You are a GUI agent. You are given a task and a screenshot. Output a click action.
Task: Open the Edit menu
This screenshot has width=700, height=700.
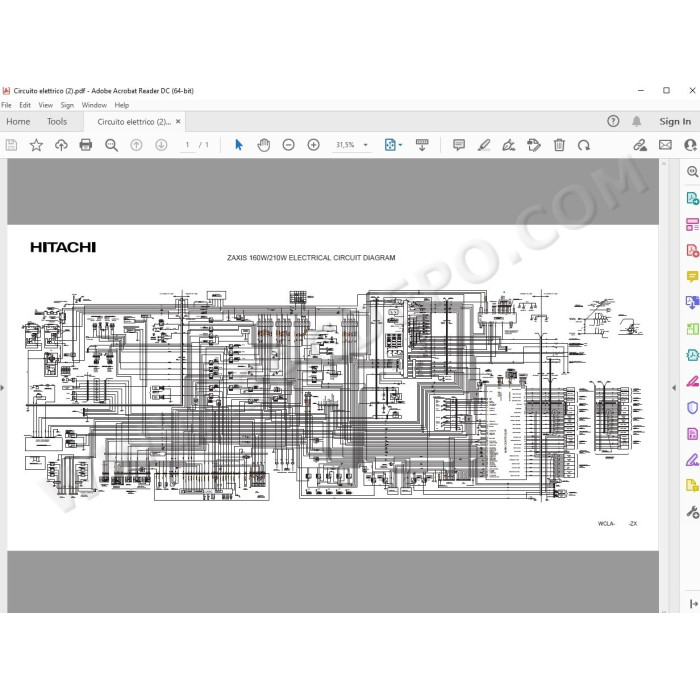(x=25, y=105)
